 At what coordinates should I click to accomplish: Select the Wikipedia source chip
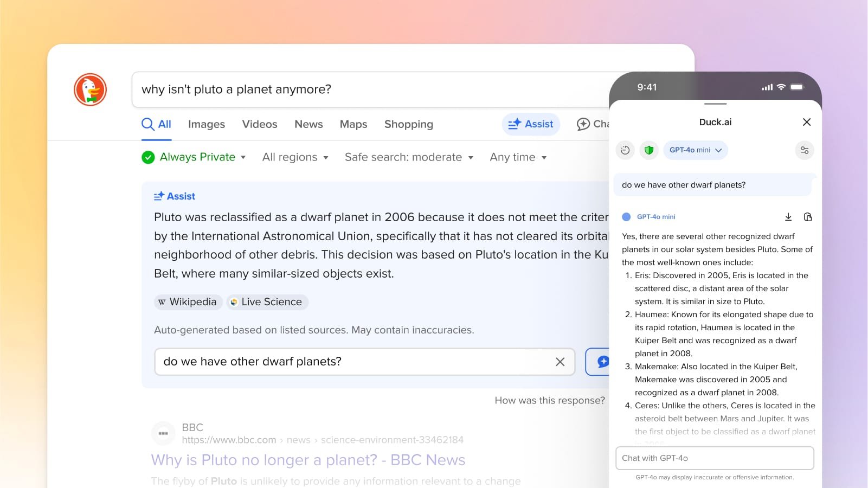(188, 302)
